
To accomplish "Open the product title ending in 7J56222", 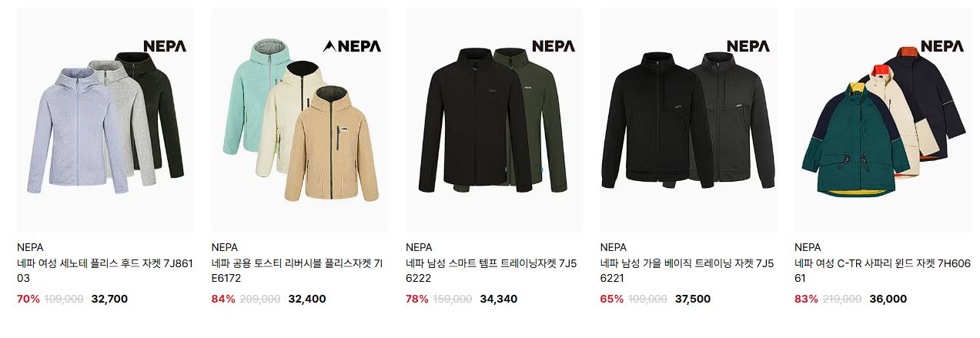I will tap(491, 270).
